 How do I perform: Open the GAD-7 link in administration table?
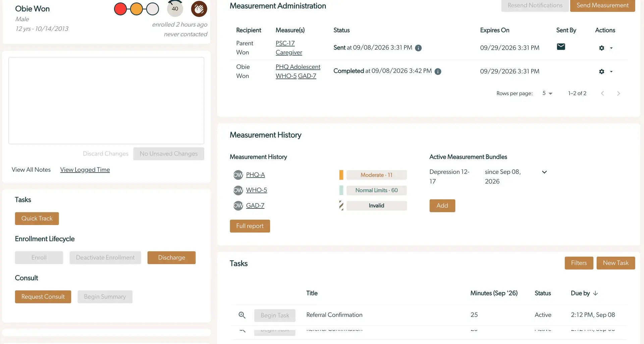tap(307, 76)
